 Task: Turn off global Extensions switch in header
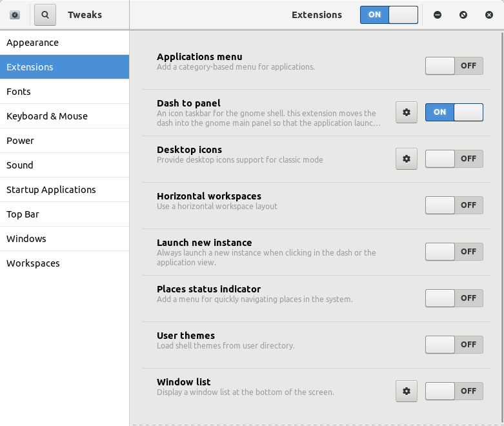[x=389, y=15]
